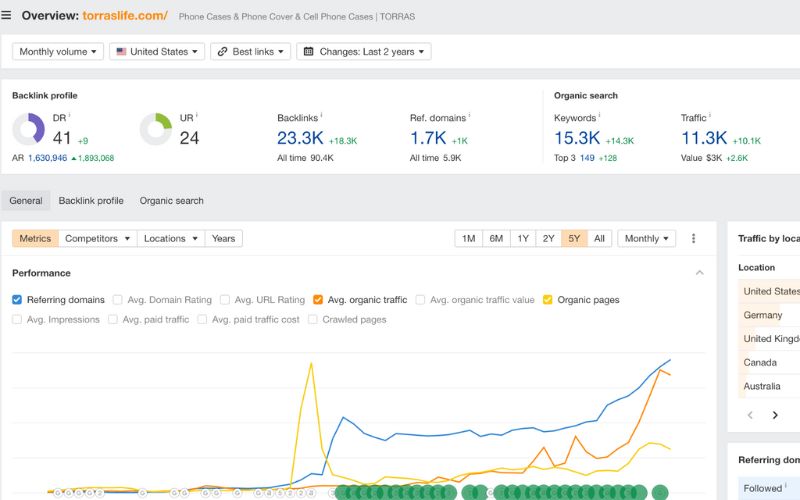The height and width of the screenshot is (500, 800).
Task: Click the Backlinks info icon
Action: pos(321,115)
